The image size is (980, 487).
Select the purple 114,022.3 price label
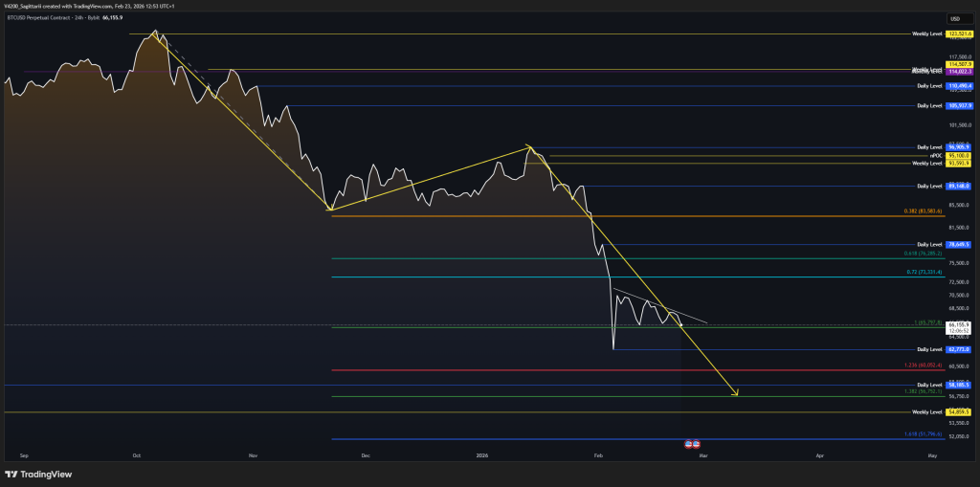pyautogui.click(x=958, y=72)
